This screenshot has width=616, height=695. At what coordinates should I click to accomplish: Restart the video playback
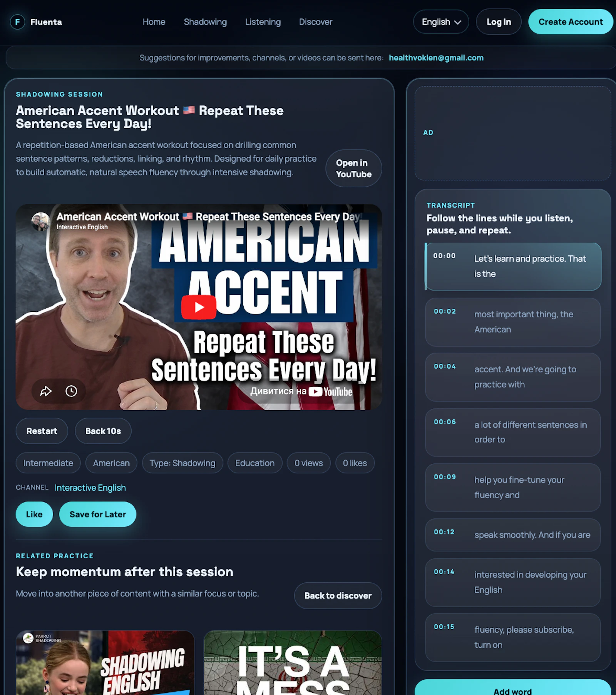click(42, 431)
